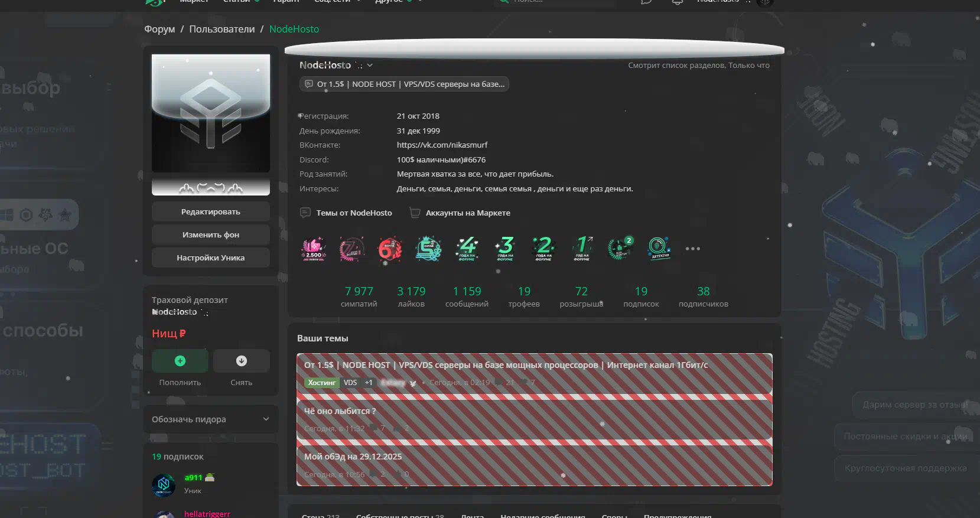Click the profile avatar image
980x518 pixels.
point(211,113)
